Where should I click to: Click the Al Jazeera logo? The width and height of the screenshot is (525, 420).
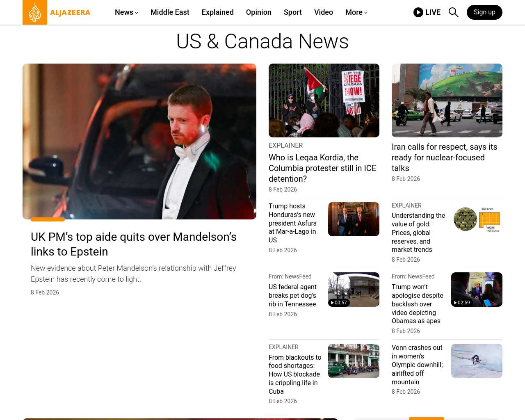click(57, 12)
